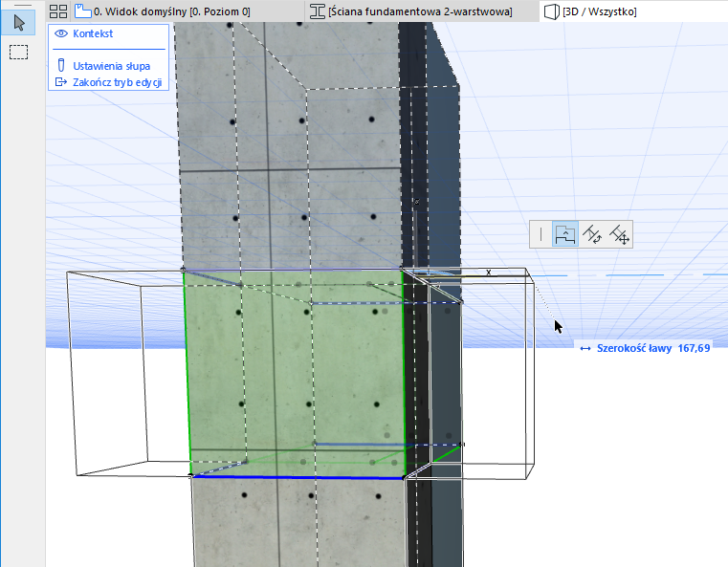Click the Kontekst label
728x567 pixels.
(x=92, y=33)
